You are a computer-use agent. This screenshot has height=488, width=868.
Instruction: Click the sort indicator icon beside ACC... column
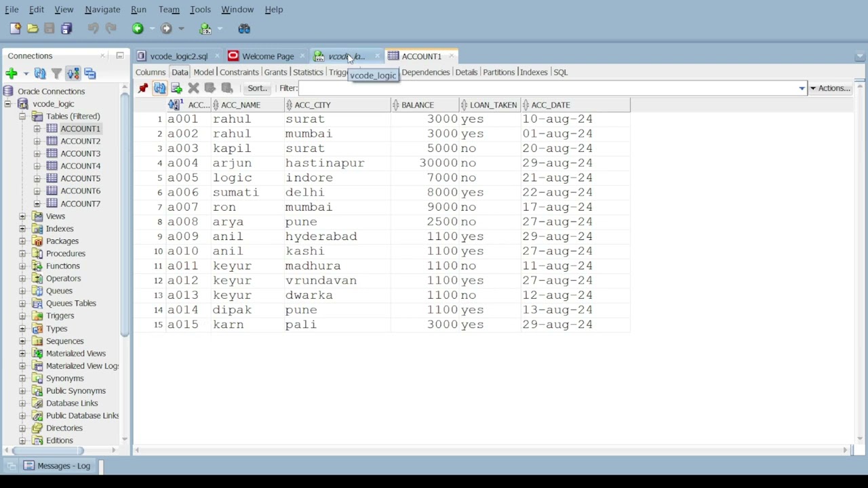coord(176,104)
